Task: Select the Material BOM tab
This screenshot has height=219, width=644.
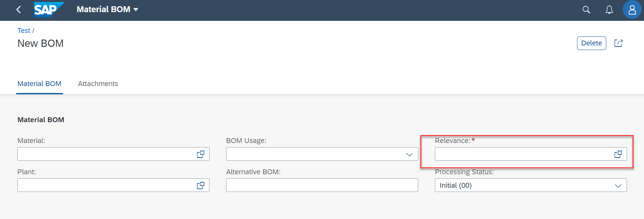Action: (x=39, y=84)
